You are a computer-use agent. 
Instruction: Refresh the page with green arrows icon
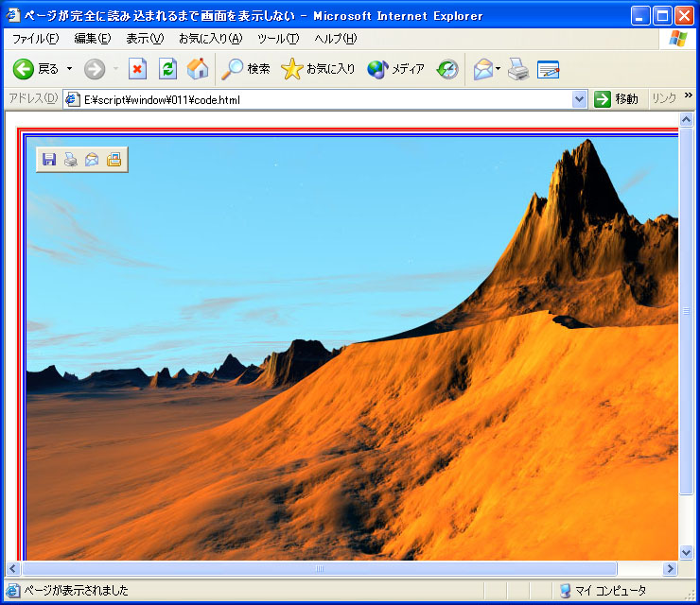coord(167,69)
